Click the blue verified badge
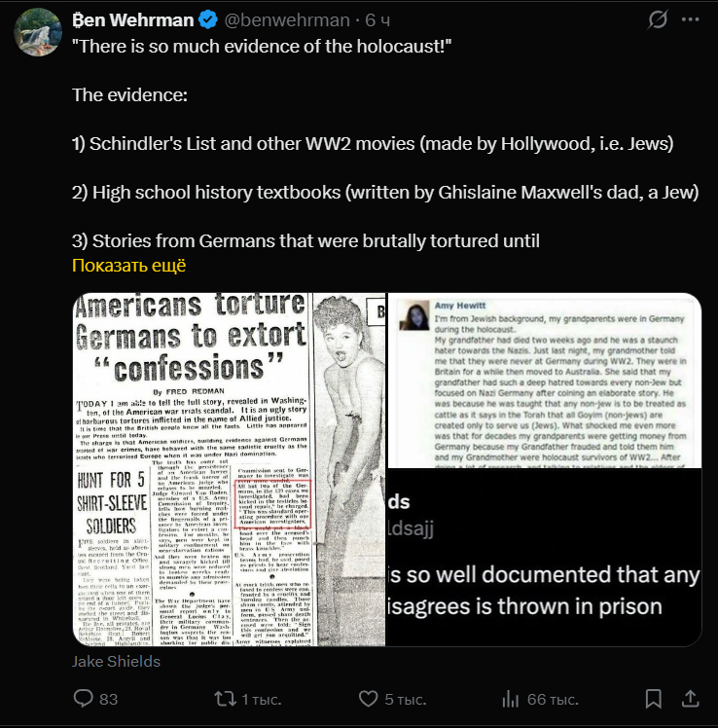 tap(208, 20)
